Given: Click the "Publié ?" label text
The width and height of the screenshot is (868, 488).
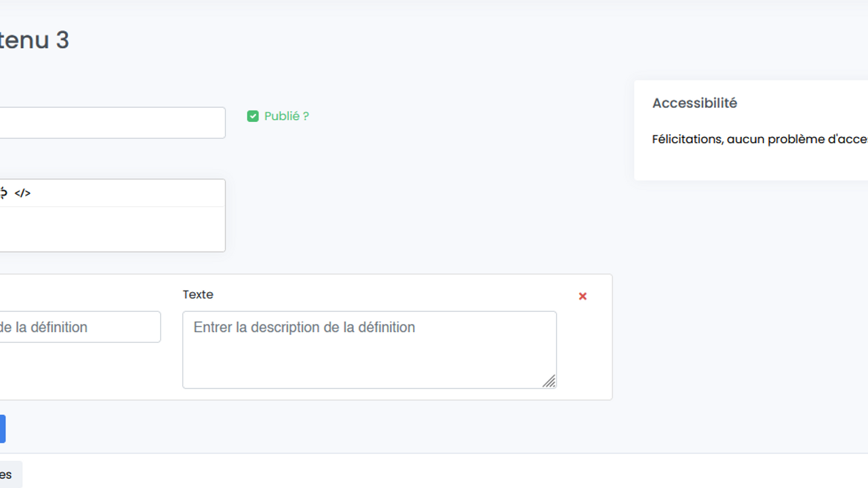Looking at the screenshot, I should pyautogui.click(x=286, y=117).
